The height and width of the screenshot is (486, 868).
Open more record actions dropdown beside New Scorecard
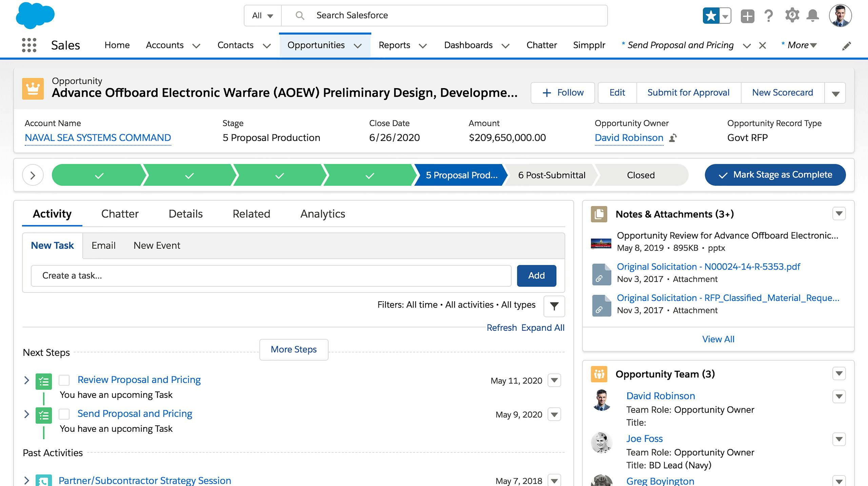pyautogui.click(x=835, y=93)
